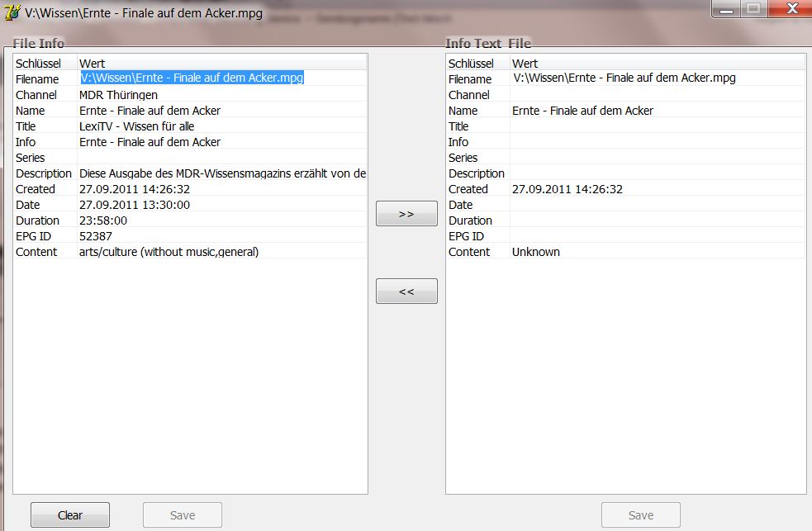
Task: Select the Channel value MDR Thüringen
Action: point(118,95)
